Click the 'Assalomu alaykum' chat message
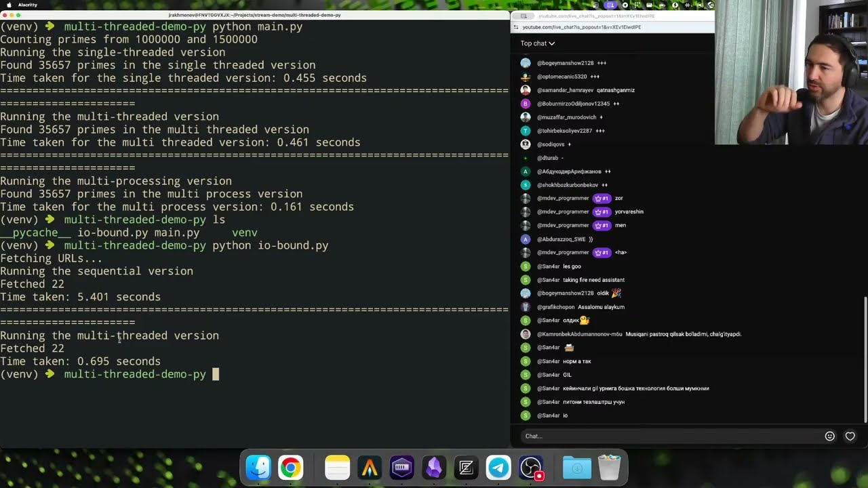The image size is (868, 488). tap(601, 307)
